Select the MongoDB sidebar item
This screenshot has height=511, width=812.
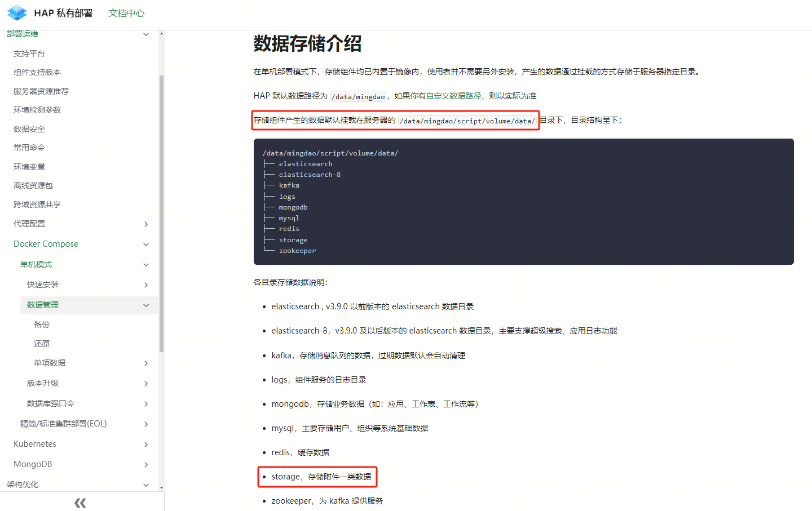click(x=33, y=464)
